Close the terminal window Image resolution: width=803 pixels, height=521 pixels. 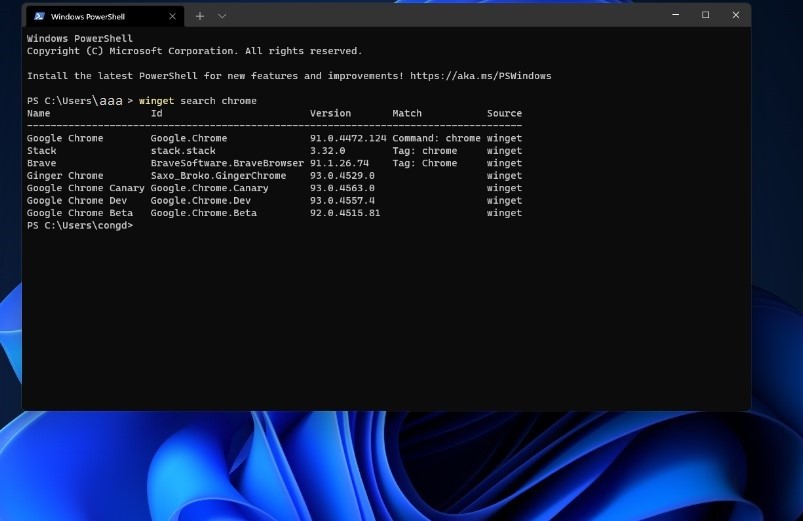(736, 15)
